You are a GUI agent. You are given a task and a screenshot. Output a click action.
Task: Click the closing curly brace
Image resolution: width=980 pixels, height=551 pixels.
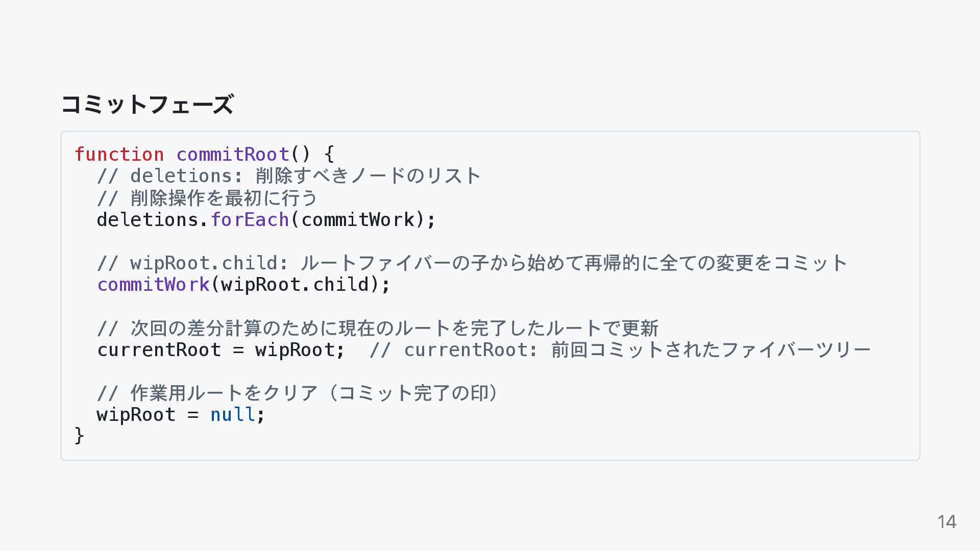pyautogui.click(x=80, y=436)
